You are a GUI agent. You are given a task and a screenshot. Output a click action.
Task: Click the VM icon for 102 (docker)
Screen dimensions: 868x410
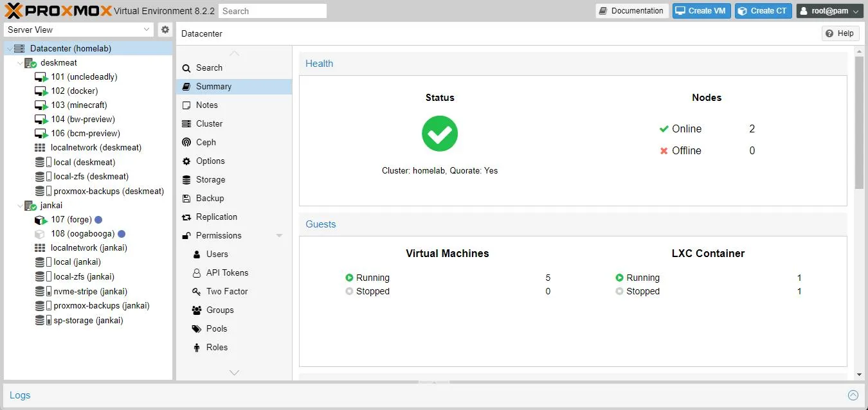point(41,91)
